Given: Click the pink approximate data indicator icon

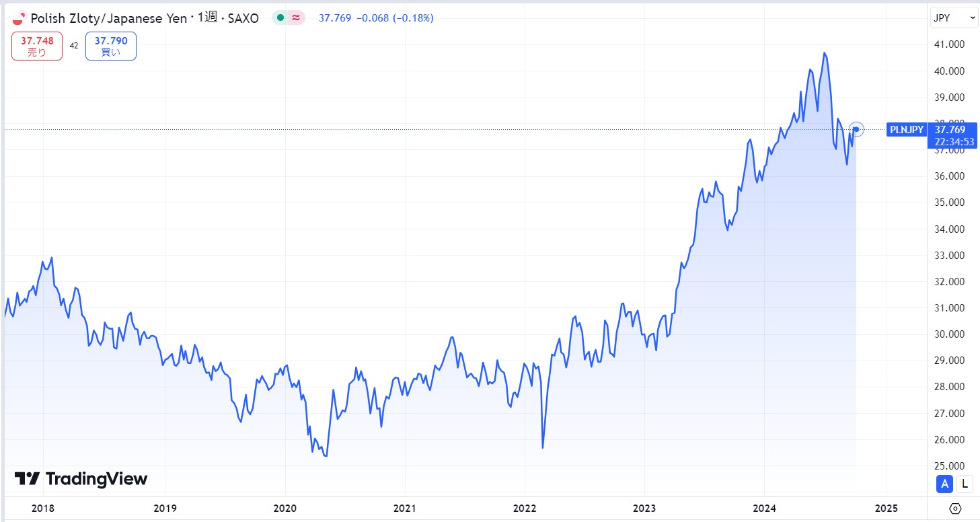Looking at the screenshot, I should 297,18.
